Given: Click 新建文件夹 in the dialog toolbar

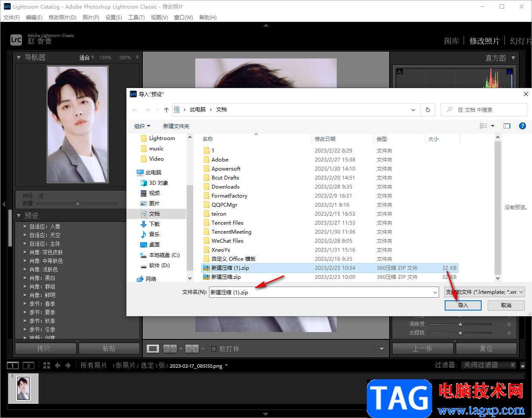Looking at the screenshot, I should [176, 126].
